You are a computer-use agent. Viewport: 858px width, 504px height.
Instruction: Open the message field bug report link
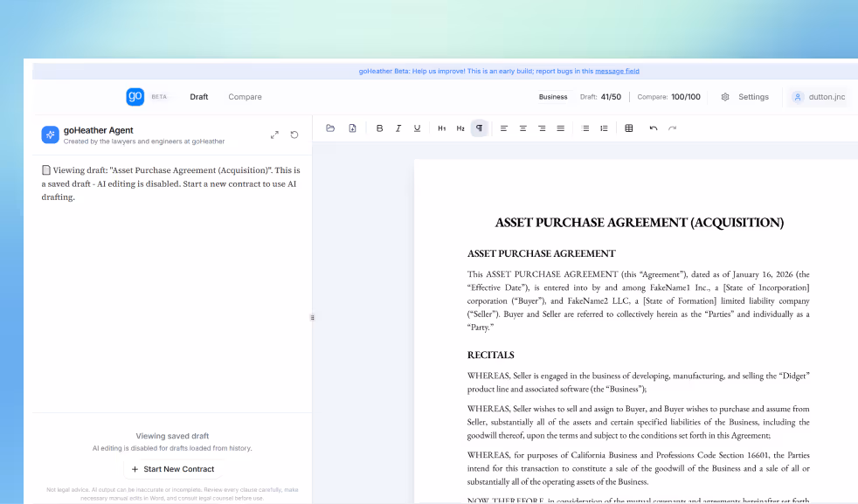click(618, 71)
